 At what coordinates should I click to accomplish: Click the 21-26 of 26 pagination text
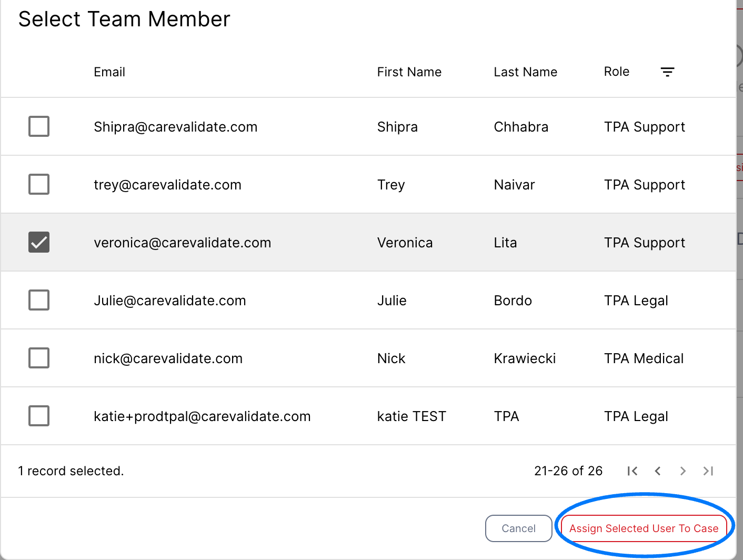point(568,471)
